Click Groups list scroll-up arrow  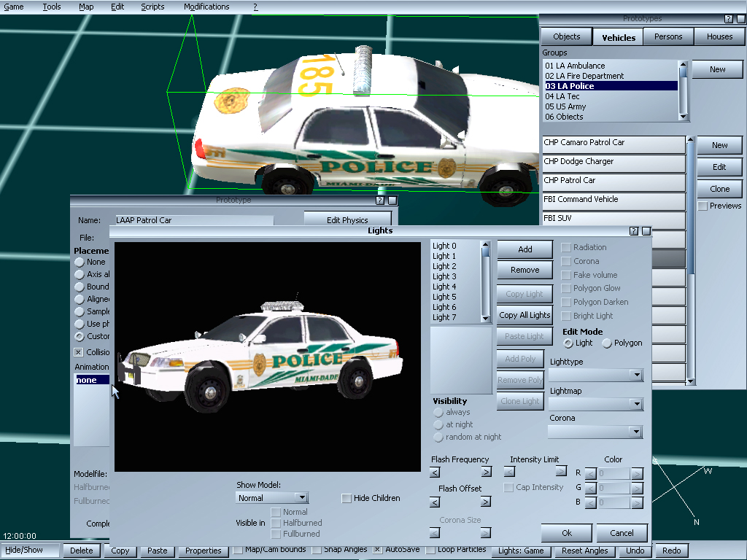(x=683, y=64)
